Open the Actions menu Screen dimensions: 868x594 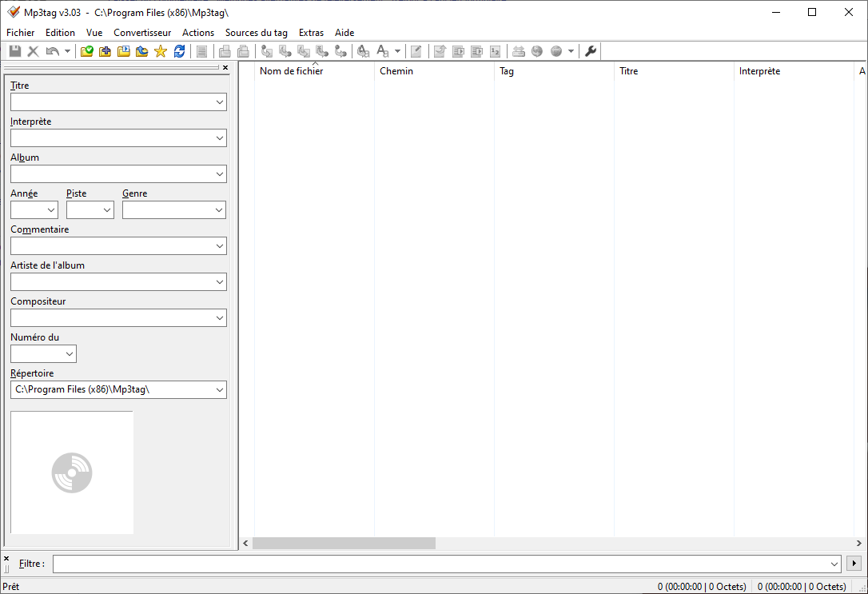coord(198,33)
